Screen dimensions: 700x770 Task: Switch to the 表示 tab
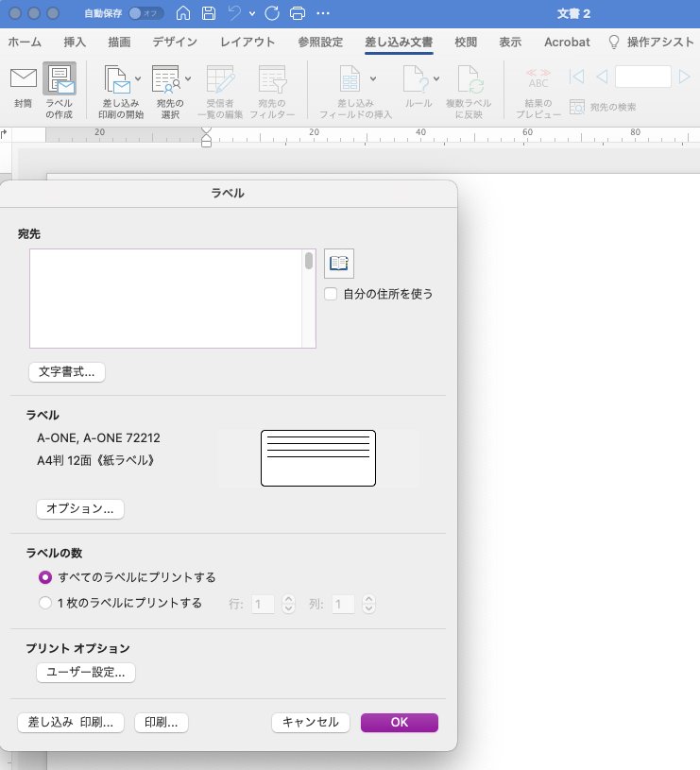[x=510, y=43]
